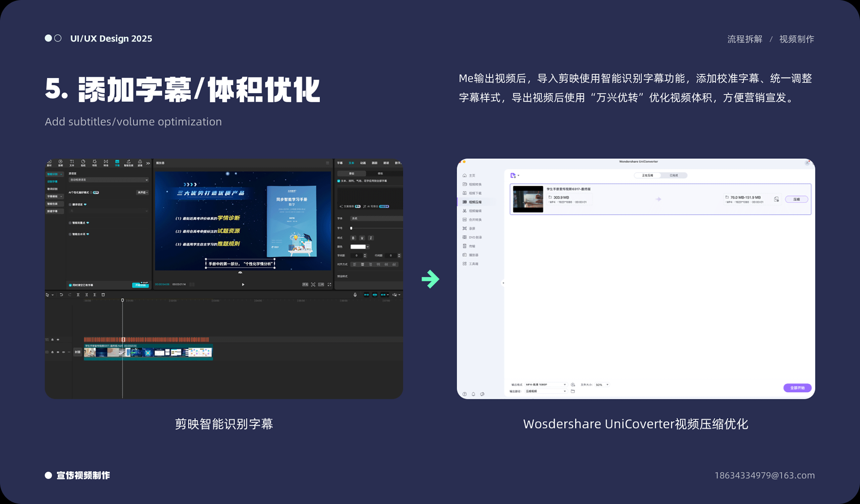This screenshot has height=504, width=860.
Task: Select the 特效 effects icon
Action: pos(94,163)
